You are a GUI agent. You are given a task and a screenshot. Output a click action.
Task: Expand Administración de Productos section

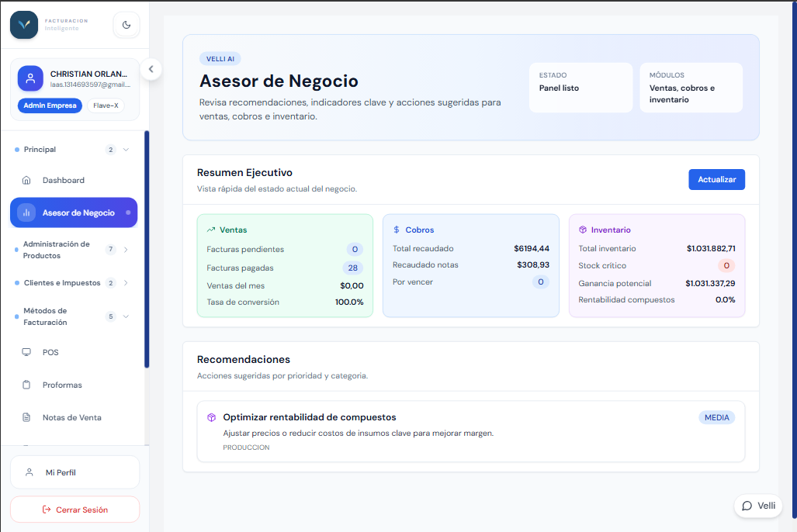tap(126, 250)
